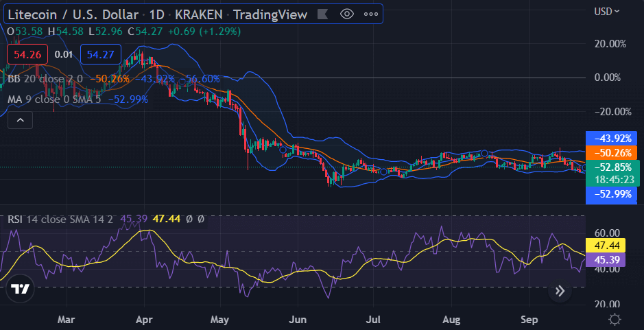Screen dimensions: 644x330
Task: Click the -50.26% orange price scale label
Action: click(611, 153)
